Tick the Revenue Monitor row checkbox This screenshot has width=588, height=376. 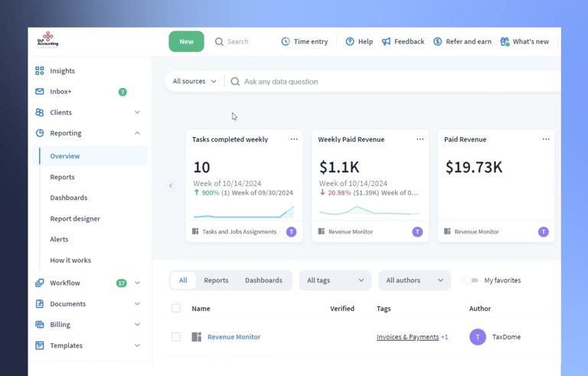coord(176,337)
